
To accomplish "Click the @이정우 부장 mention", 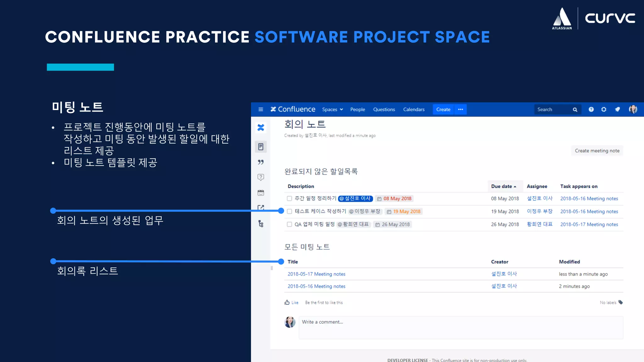I will click(365, 211).
